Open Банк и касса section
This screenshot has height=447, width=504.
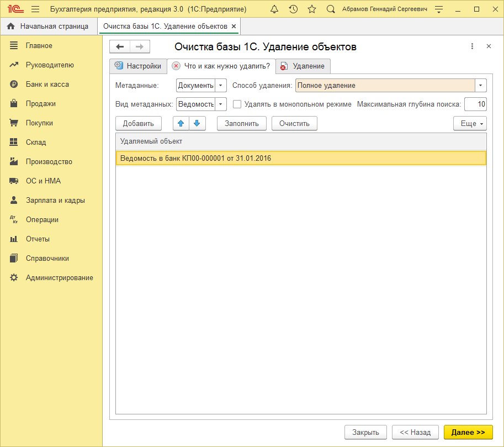click(47, 85)
